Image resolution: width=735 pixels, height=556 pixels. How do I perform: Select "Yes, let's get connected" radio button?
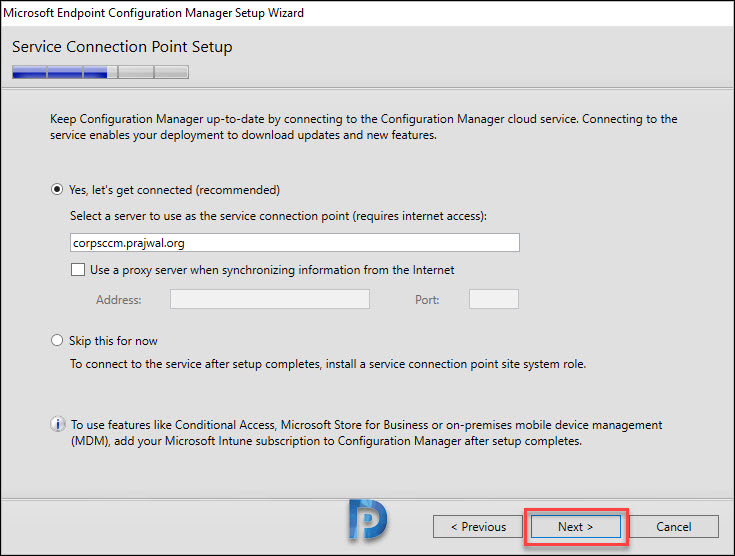tap(57, 190)
